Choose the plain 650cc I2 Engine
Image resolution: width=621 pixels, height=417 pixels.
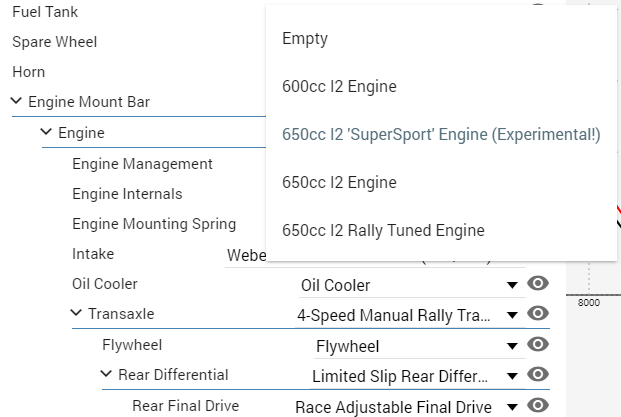[339, 183]
